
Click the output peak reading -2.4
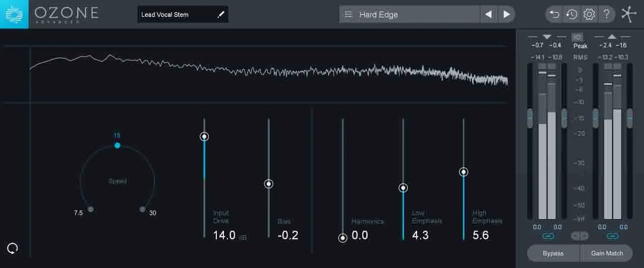click(606, 45)
